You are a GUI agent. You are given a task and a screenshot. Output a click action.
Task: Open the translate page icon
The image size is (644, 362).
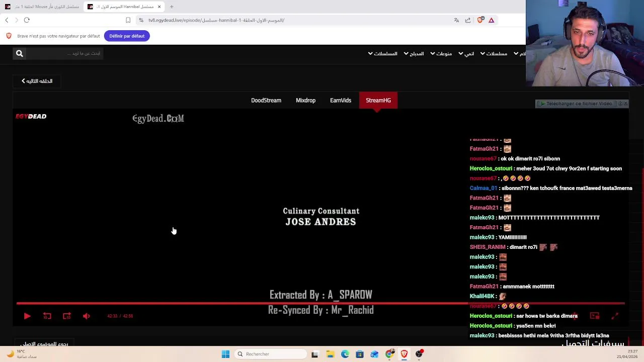(x=456, y=20)
